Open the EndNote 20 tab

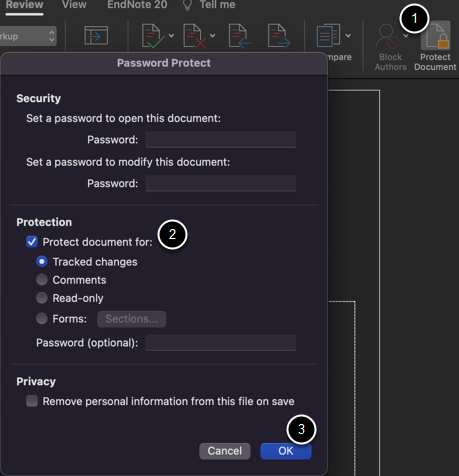[137, 5]
